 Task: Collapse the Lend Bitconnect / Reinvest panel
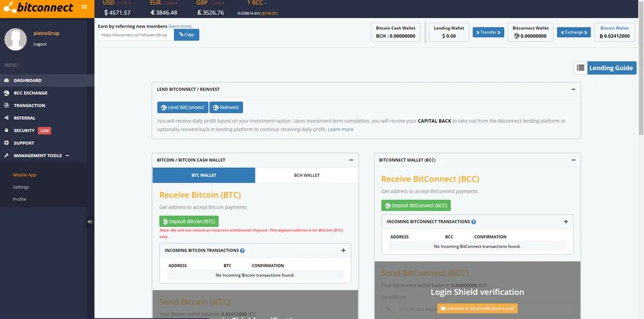574,89
